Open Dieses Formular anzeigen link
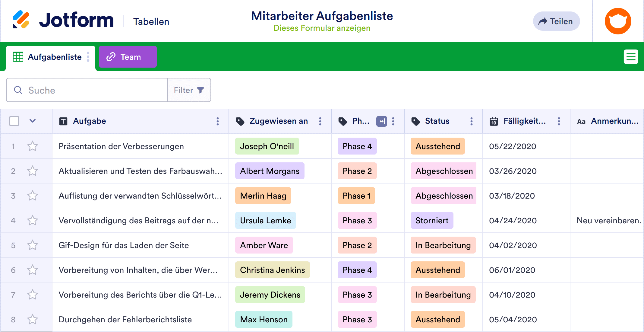The height and width of the screenshot is (332, 644). tap(322, 28)
